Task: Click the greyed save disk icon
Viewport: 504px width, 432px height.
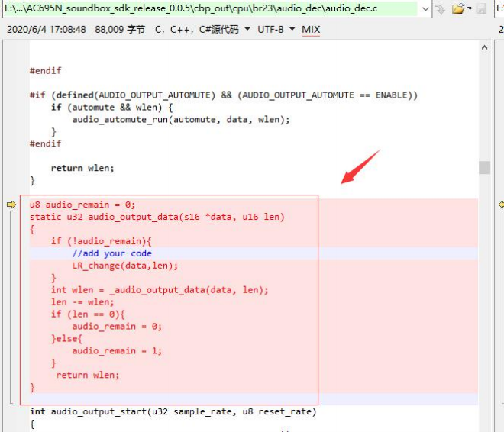Action: (481, 9)
